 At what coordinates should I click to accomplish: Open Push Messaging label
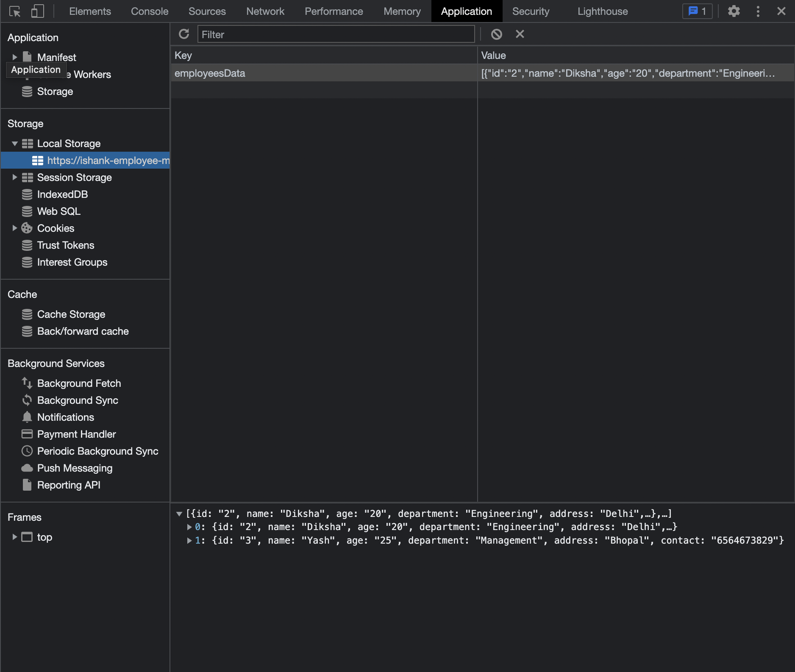(75, 468)
